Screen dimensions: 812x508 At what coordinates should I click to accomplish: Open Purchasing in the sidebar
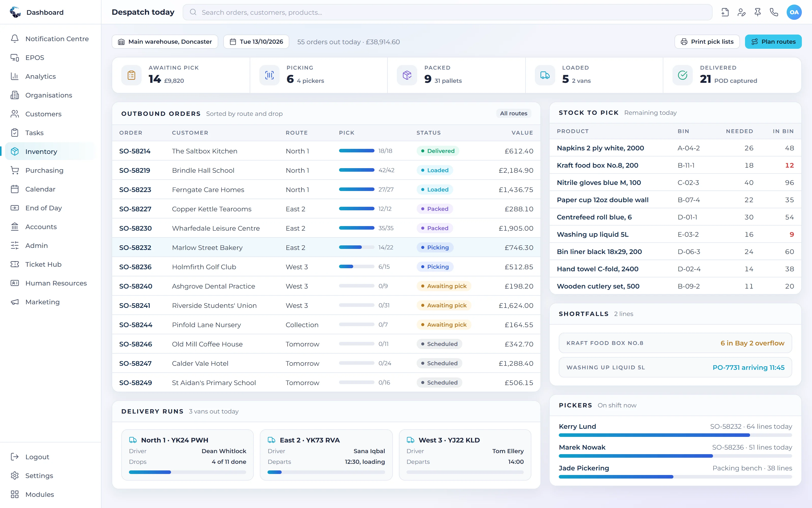pyautogui.click(x=50, y=170)
